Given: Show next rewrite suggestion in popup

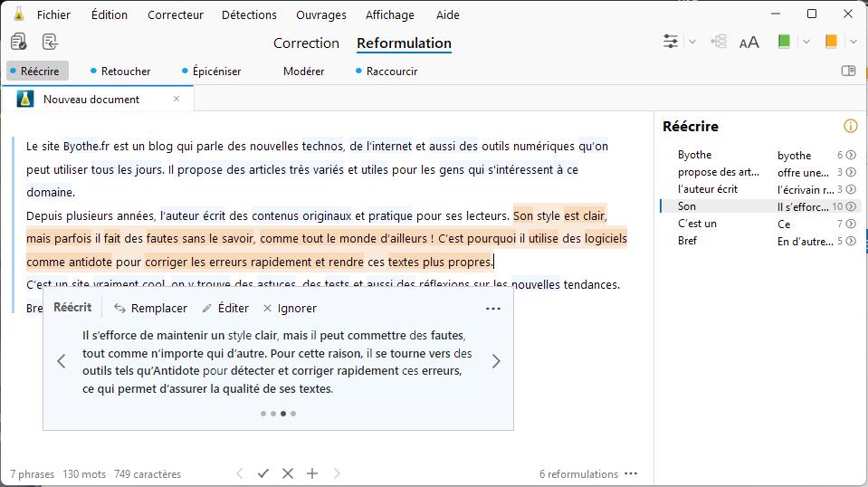Looking at the screenshot, I should click(496, 361).
